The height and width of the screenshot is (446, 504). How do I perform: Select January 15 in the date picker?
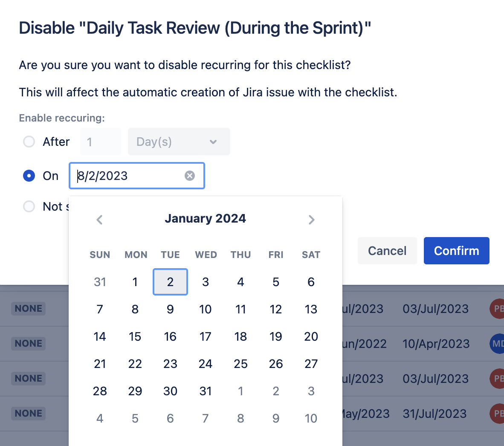[x=135, y=336]
